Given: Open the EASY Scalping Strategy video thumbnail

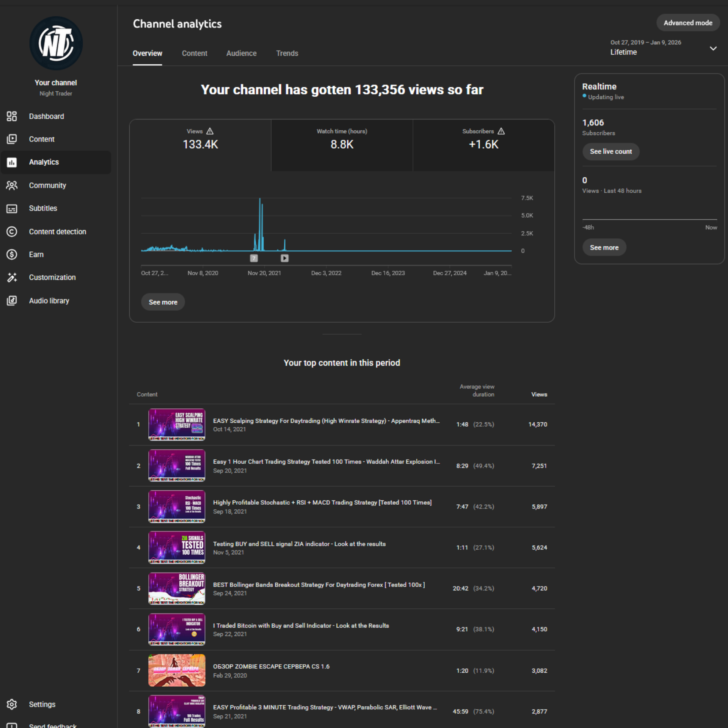Looking at the screenshot, I should [x=177, y=424].
